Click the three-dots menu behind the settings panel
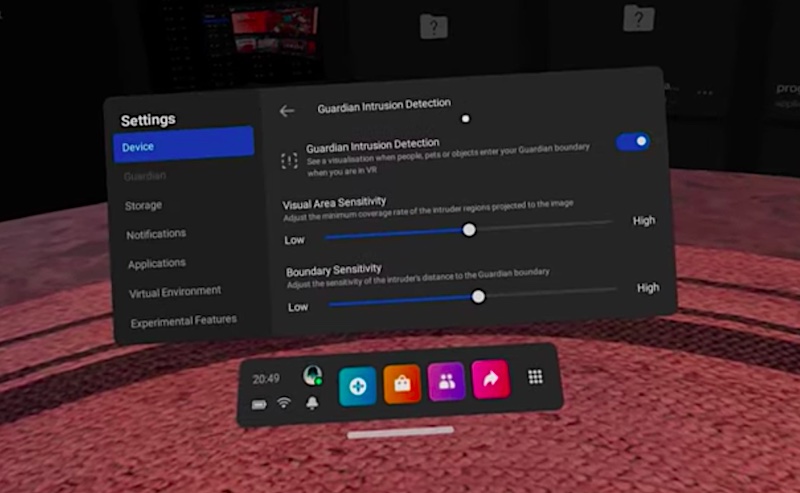 click(705, 92)
